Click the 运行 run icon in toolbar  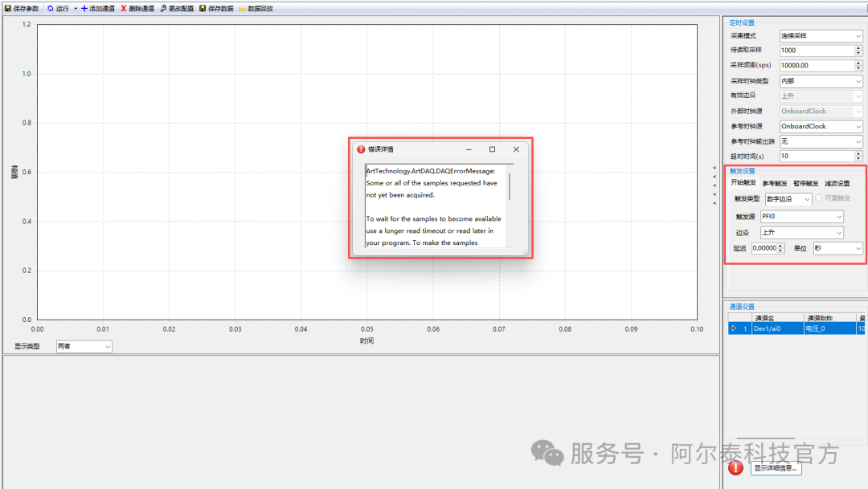(51, 8)
